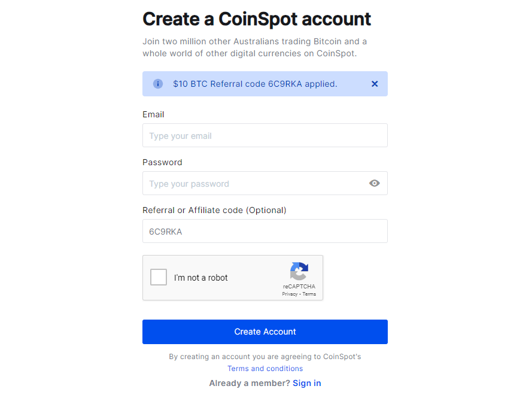Screen dimensions: 532x395
Task: Click the Password field label
Action: point(162,163)
